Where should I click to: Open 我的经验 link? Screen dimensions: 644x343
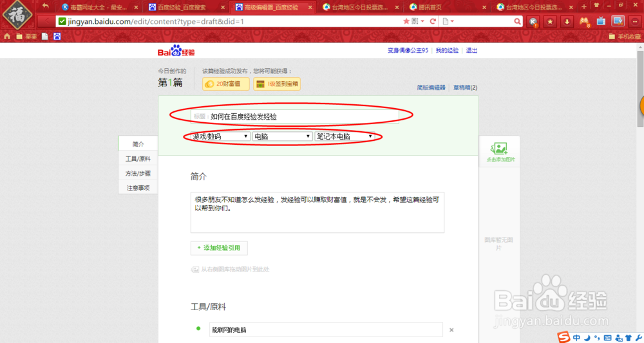click(447, 50)
